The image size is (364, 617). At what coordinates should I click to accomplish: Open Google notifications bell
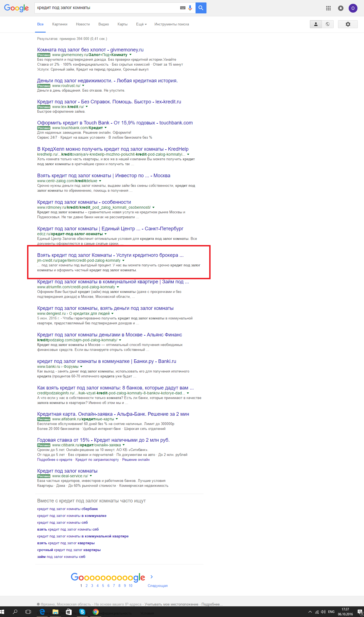pos(341,8)
